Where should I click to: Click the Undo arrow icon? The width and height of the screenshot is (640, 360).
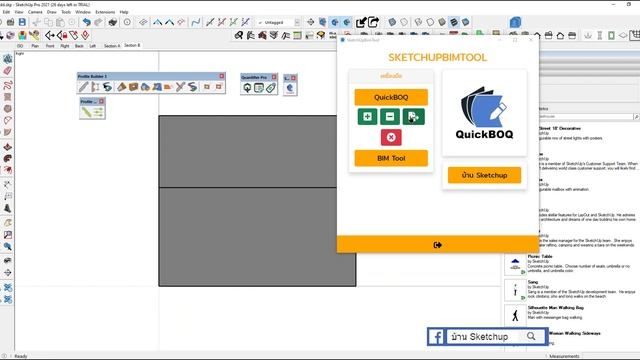pos(86,22)
